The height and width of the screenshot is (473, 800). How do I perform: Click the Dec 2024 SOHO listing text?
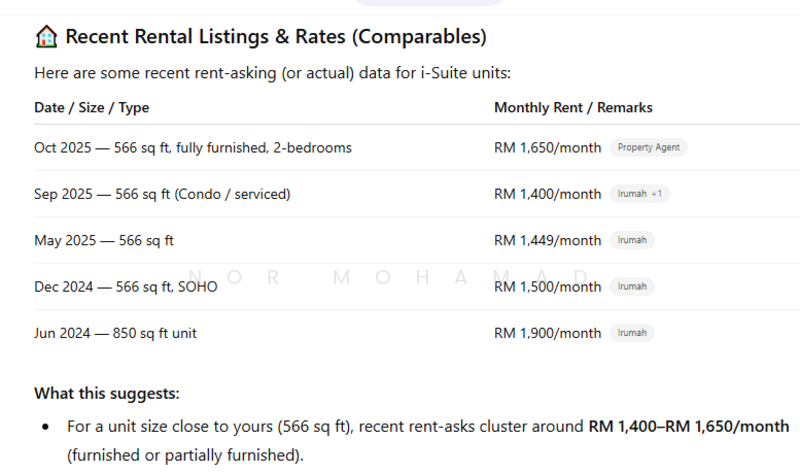125,287
